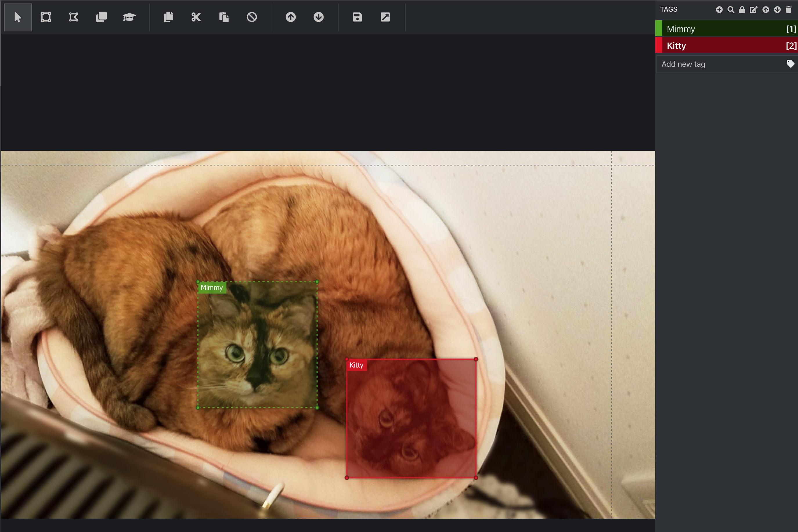
Task: Choose the Draw Rectangle region tool
Action: tap(46, 17)
